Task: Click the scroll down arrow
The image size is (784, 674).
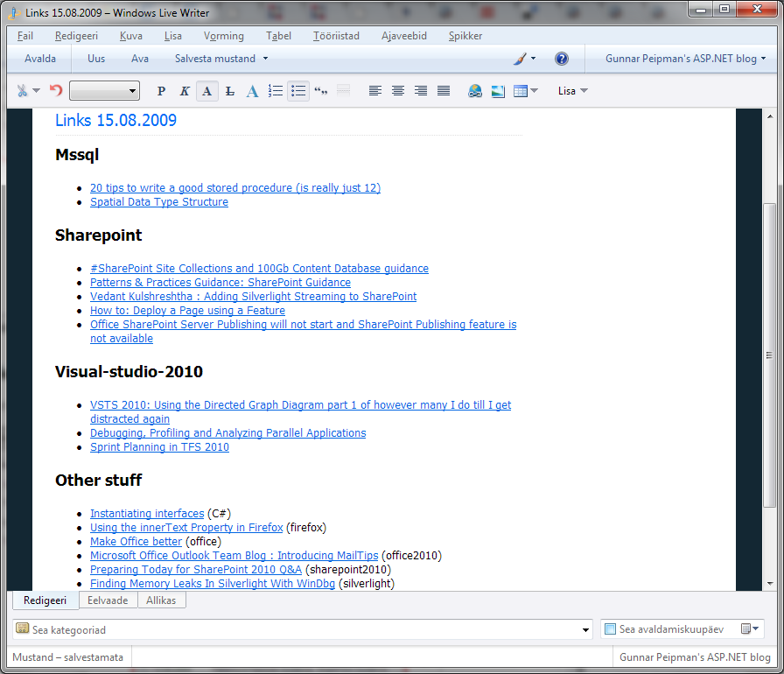Action: (769, 584)
